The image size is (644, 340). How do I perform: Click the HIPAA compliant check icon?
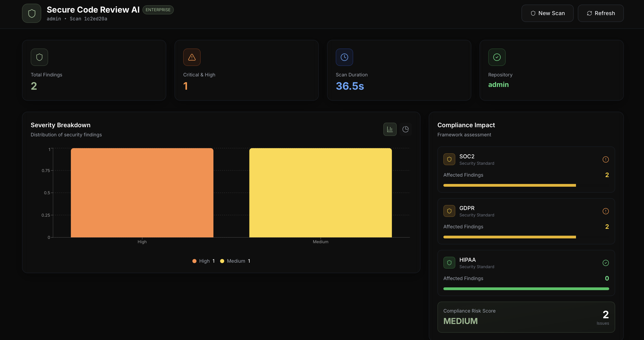606,263
